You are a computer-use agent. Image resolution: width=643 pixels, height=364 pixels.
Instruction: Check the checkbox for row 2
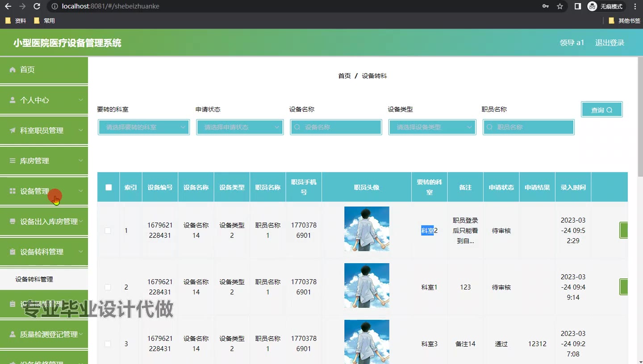[108, 287]
